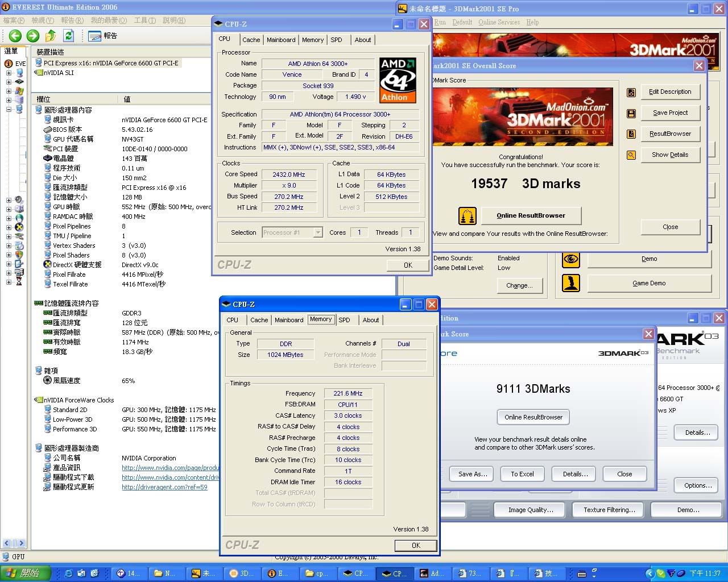Click EVEREST forward navigation arrow

click(33, 36)
